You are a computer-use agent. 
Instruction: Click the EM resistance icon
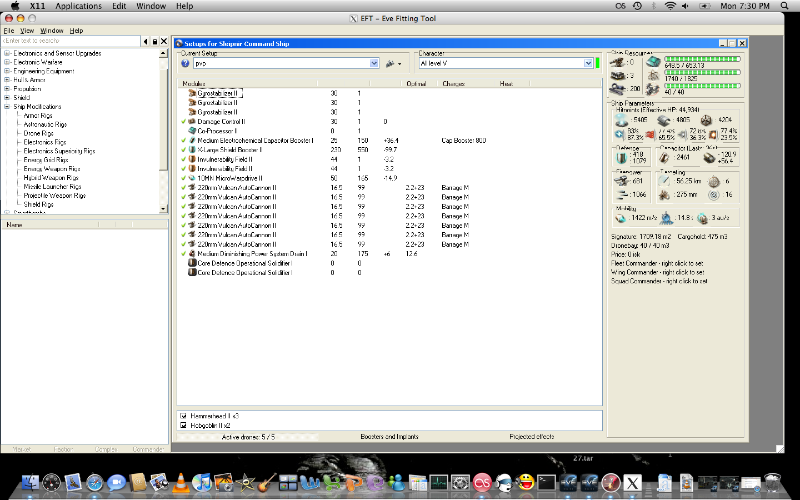[619, 135]
